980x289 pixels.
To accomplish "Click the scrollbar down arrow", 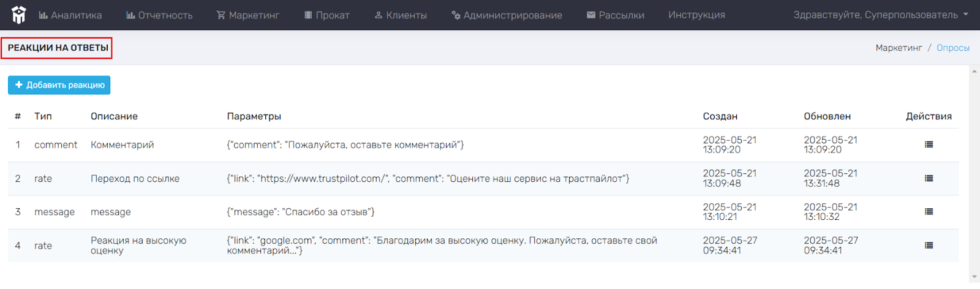I will [x=974, y=277].
